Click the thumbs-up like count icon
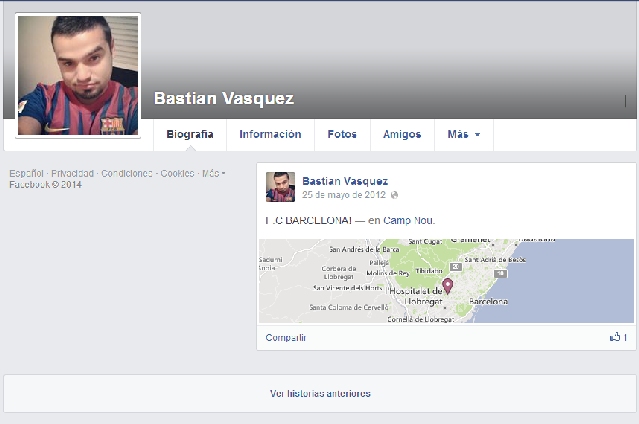The image size is (639, 424). 615,337
